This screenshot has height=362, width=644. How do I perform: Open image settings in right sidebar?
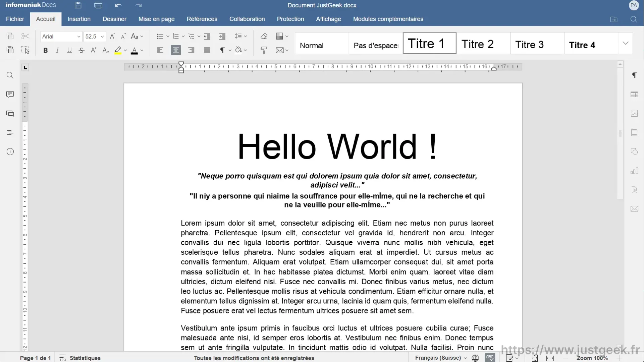tap(634, 114)
